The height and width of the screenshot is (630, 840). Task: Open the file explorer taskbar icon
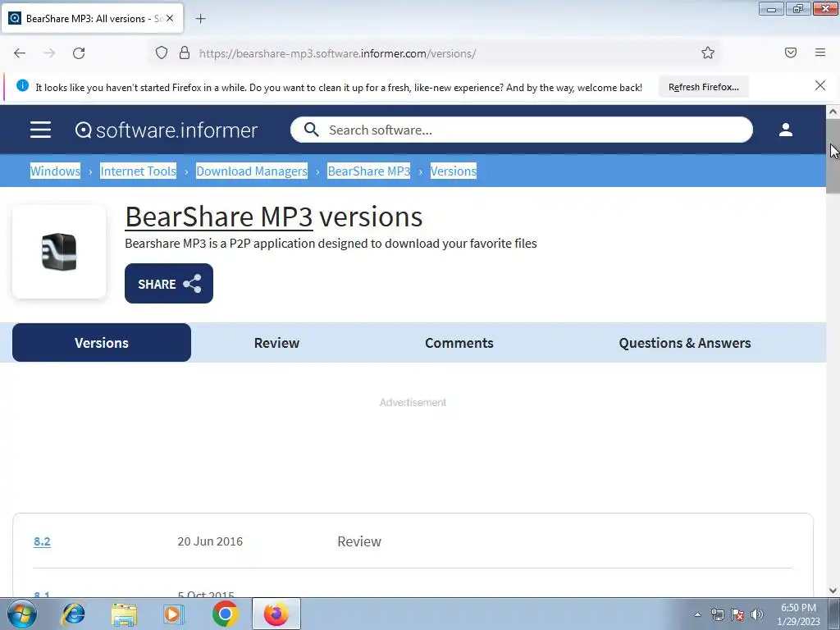[125, 614]
